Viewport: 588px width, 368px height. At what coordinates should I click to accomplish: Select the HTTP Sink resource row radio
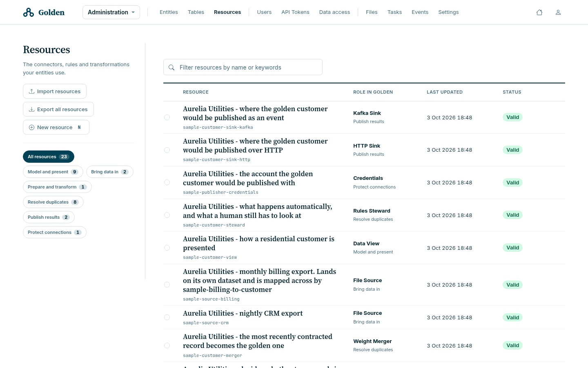tap(167, 150)
